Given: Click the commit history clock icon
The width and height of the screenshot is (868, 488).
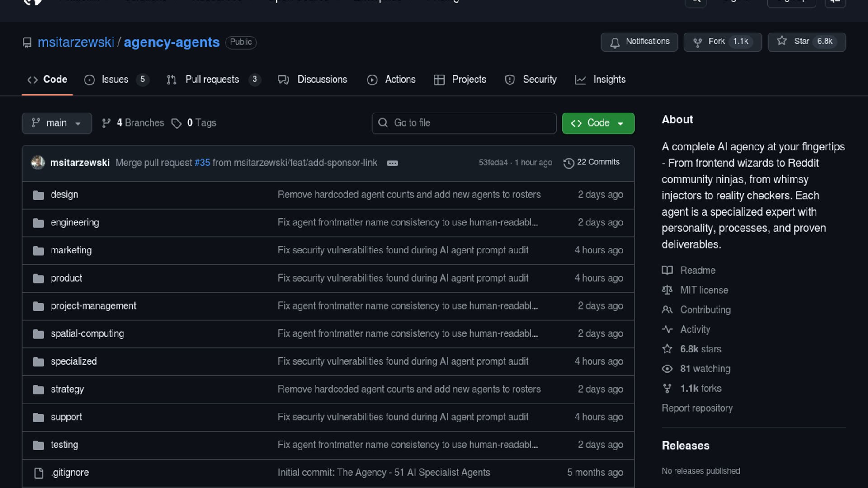Looking at the screenshot, I should click(x=569, y=163).
